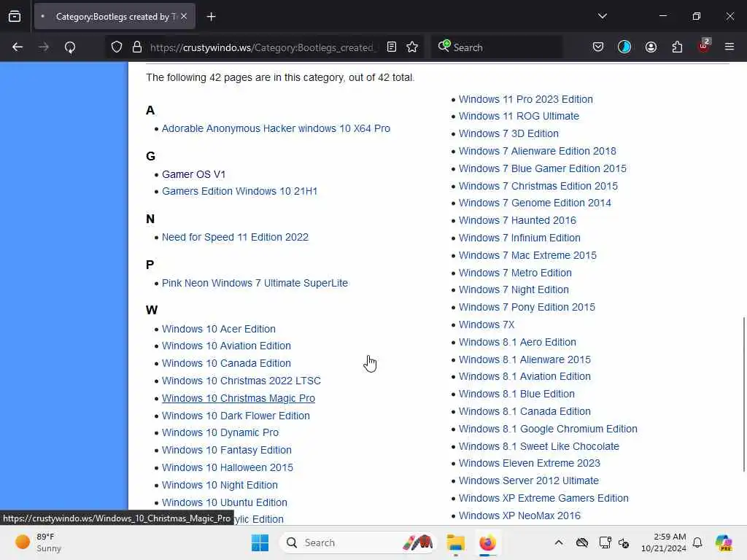Open Adorable Anonymous Hacker windows 10 link
747x560 pixels.
(276, 128)
